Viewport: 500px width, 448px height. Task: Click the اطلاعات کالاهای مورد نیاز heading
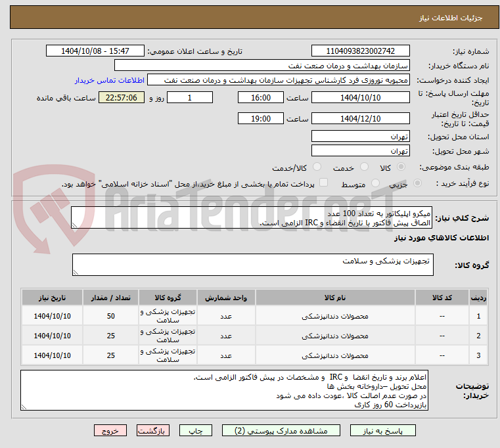pyautogui.click(x=442, y=238)
